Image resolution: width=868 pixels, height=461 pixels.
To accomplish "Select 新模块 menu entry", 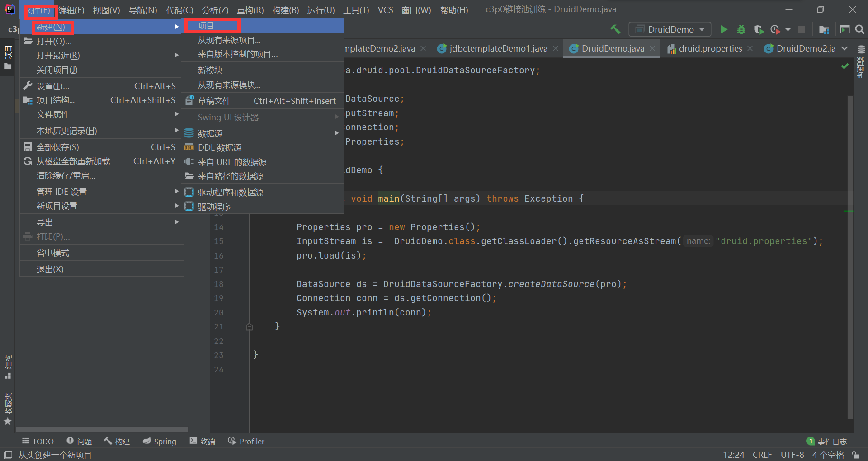I will tap(263, 70).
